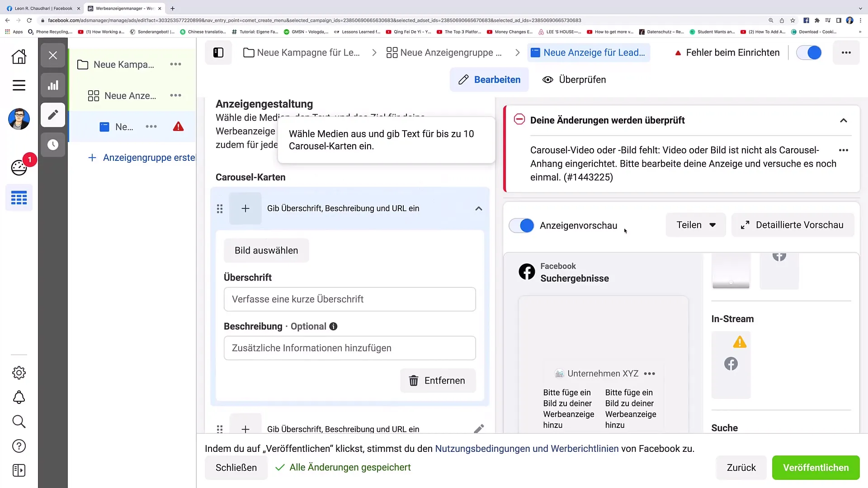
Task: Open options for Neue Kampa... campaign
Action: click(175, 65)
